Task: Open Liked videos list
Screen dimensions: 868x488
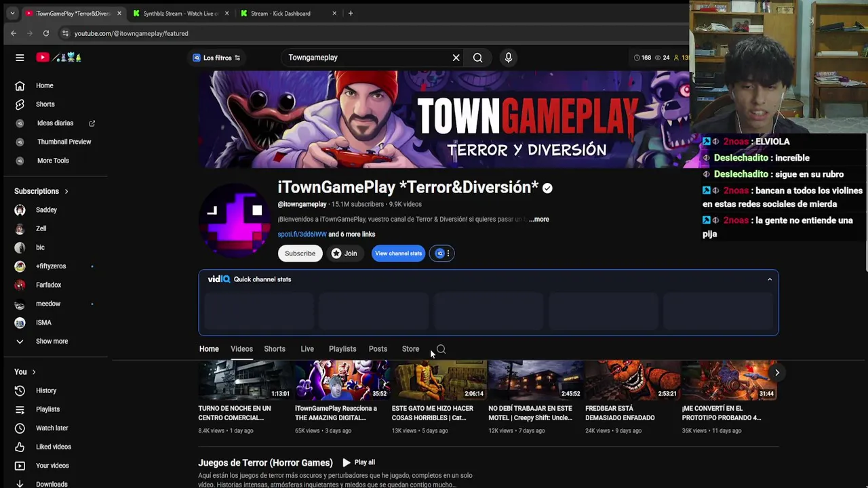Action: point(53,447)
